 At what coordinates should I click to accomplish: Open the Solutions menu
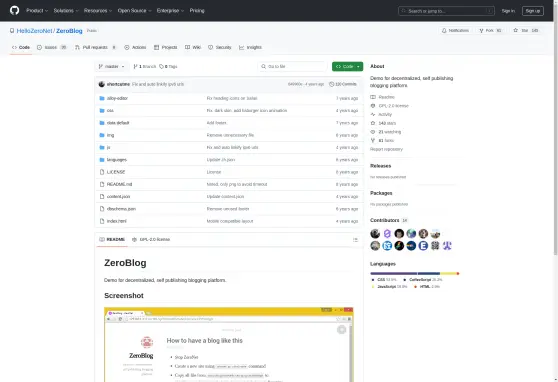(66, 11)
